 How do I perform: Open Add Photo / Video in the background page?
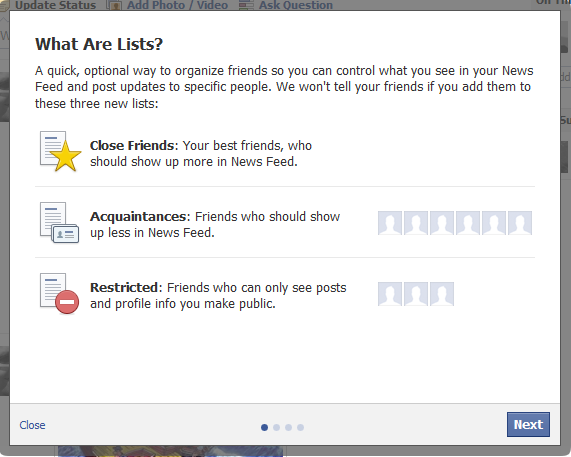pyautogui.click(x=177, y=5)
